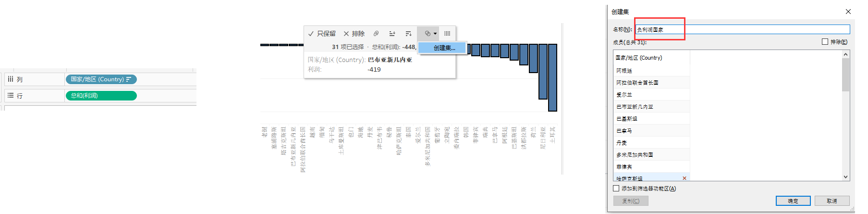
Task: Click the 取消 button in Create Set dialog
Action: (832, 201)
